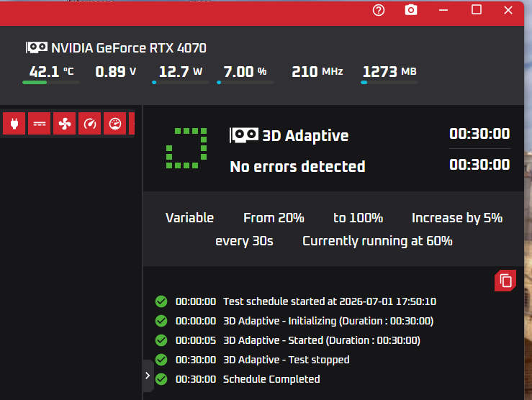
Task: Click the temperature bar under 42.1 °C
Action: coord(51,82)
